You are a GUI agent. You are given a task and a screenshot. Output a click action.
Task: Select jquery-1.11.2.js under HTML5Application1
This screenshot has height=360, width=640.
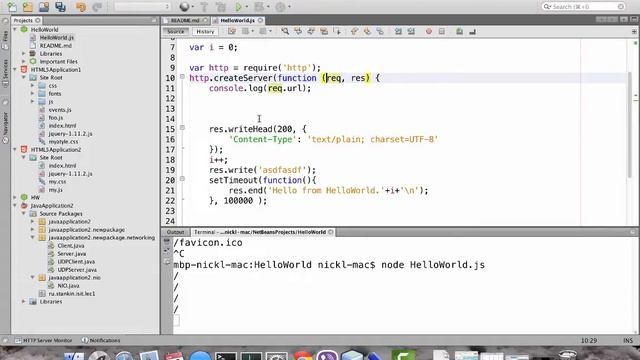coord(70,133)
